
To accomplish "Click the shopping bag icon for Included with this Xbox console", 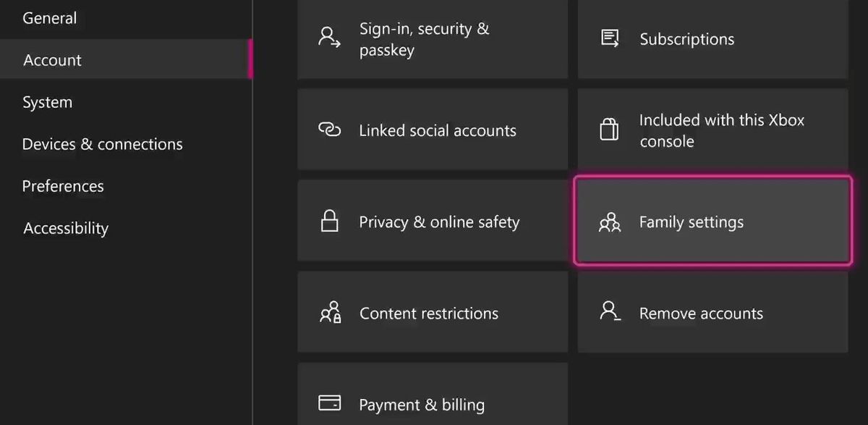I will 609,130.
